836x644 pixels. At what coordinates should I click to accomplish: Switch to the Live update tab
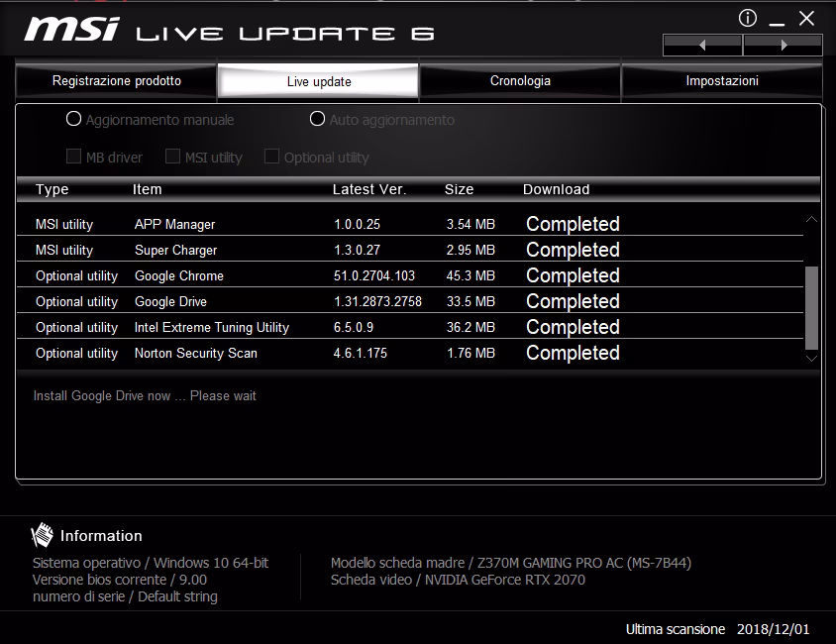click(x=318, y=81)
